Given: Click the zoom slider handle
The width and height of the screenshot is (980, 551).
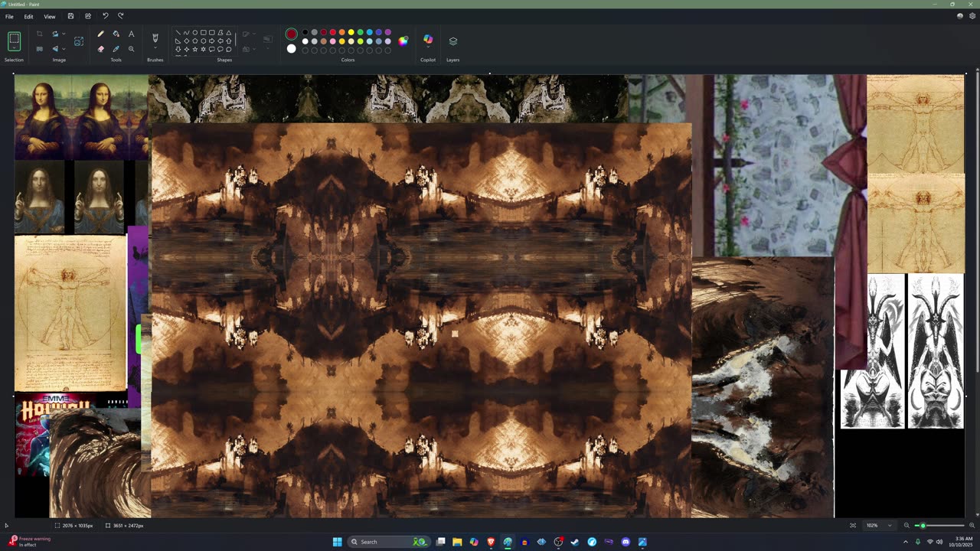Looking at the screenshot, I should point(923,526).
